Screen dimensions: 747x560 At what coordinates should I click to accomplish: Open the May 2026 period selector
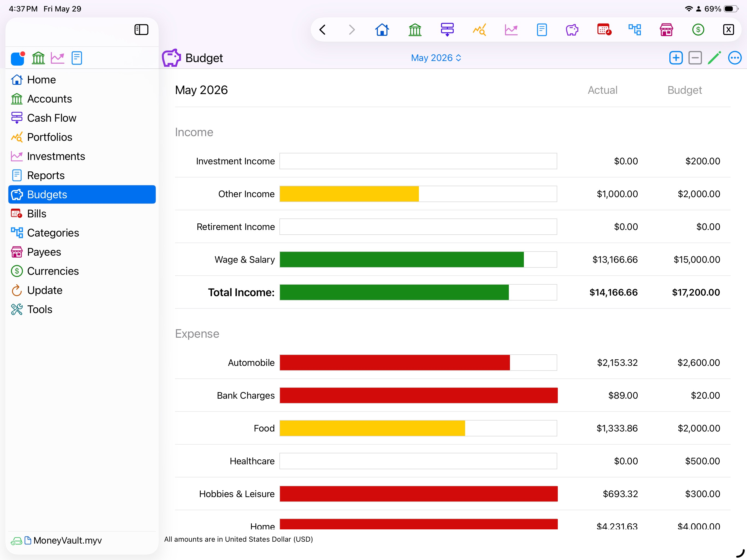point(436,58)
